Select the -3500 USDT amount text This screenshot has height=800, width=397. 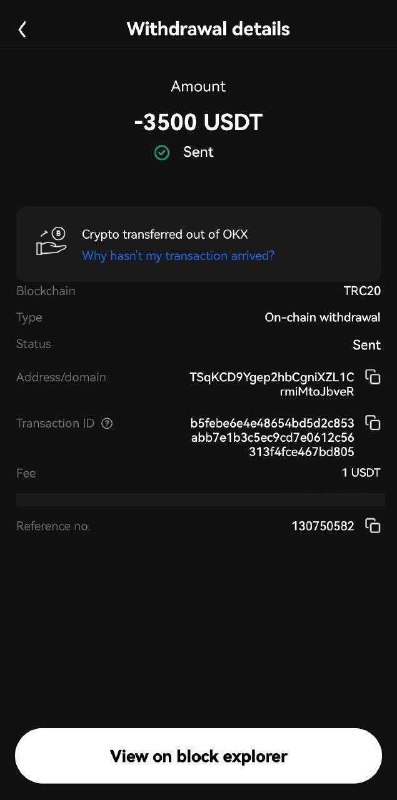tap(198, 122)
